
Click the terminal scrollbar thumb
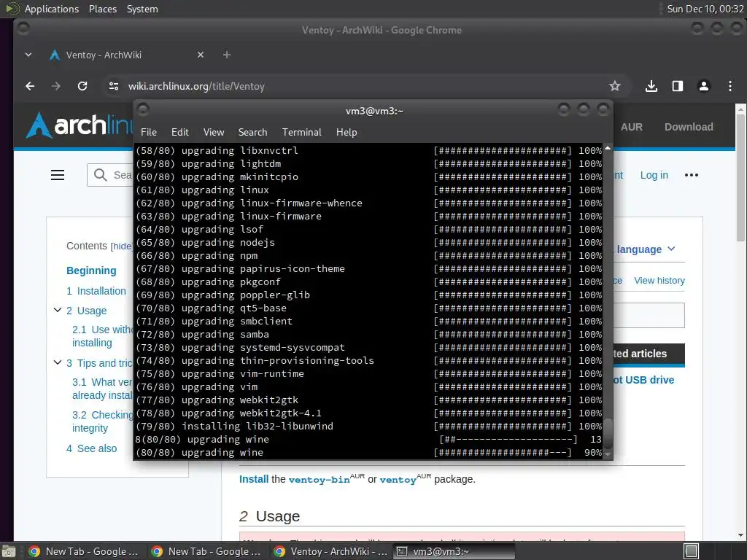point(608,433)
